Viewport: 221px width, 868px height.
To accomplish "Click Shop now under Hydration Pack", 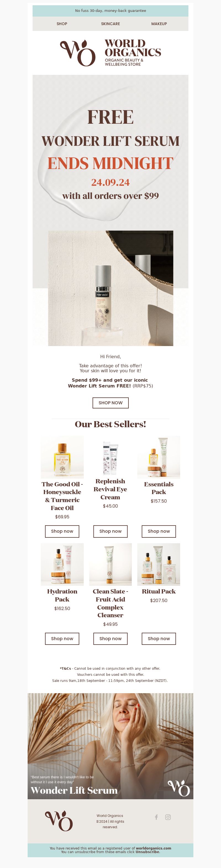I will [x=62, y=639].
